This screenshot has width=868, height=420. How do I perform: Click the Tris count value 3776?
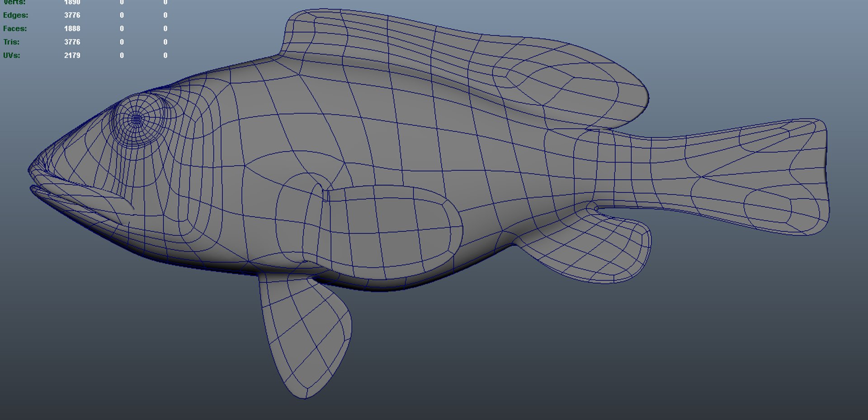[72, 42]
